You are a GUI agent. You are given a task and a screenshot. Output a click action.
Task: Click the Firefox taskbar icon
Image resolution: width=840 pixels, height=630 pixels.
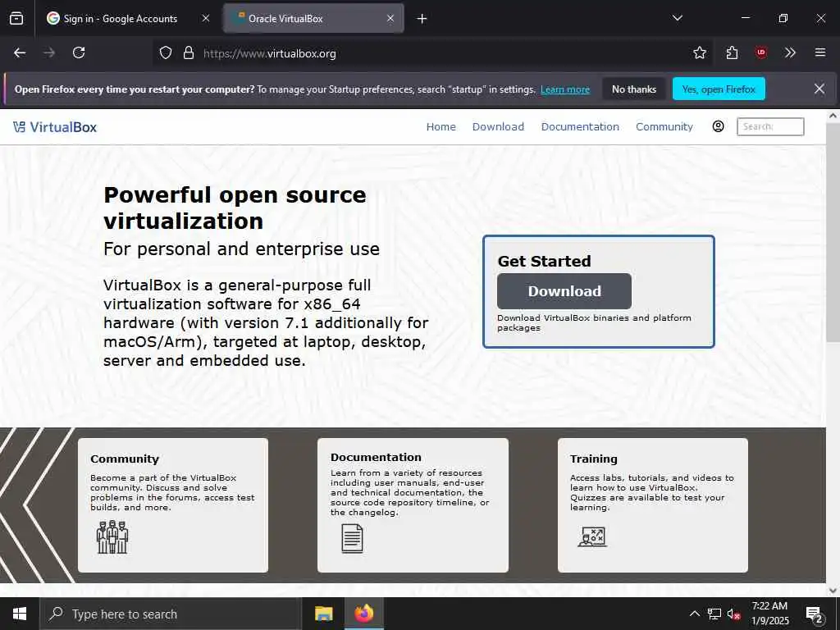(x=363, y=614)
